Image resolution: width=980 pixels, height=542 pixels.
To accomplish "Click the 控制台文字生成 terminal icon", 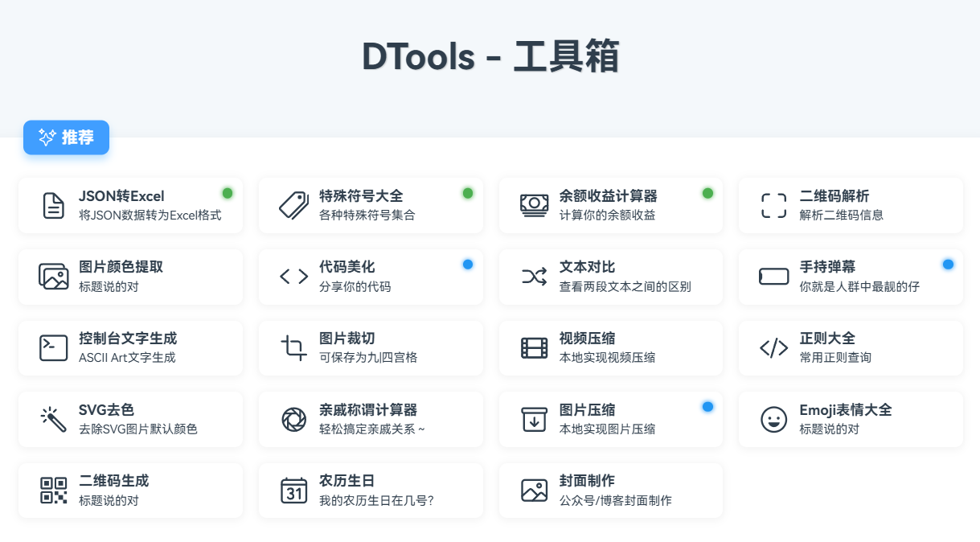I will pos(54,348).
